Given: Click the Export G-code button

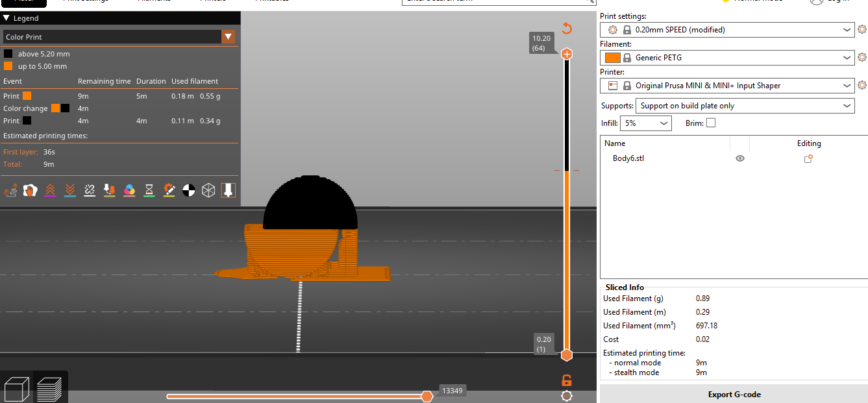Looking at the screenshot, I should 734,394.
